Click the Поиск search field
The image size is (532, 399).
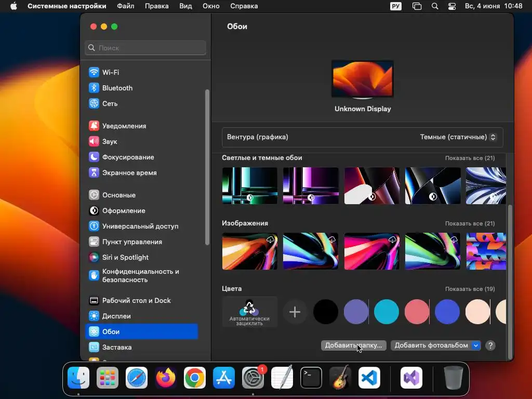tap(145, 48)
